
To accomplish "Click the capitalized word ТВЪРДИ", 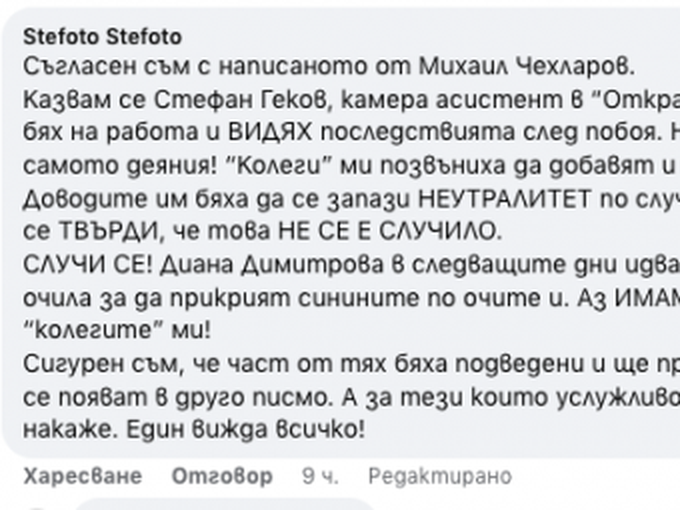I will pyautogui.click(x=111, y=232).
